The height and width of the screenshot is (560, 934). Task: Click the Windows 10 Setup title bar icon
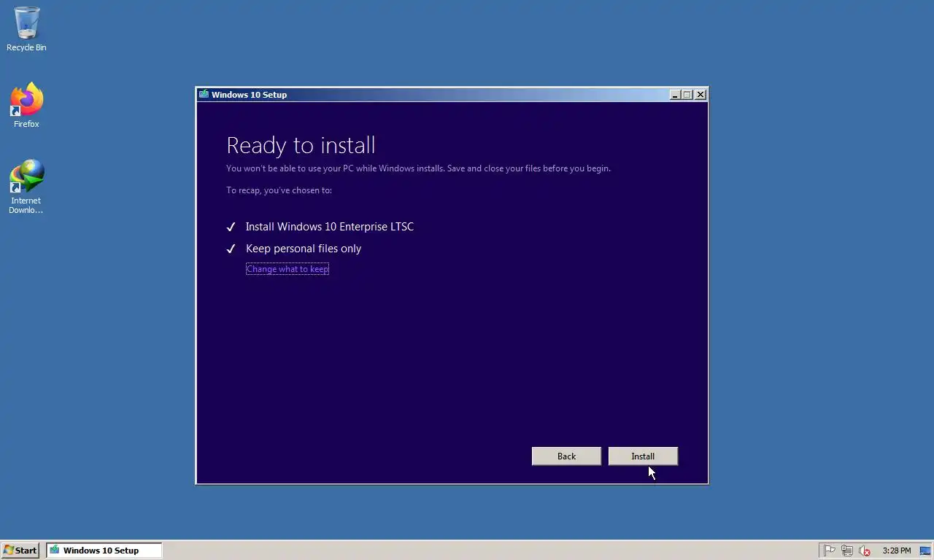tap(204, 94)
